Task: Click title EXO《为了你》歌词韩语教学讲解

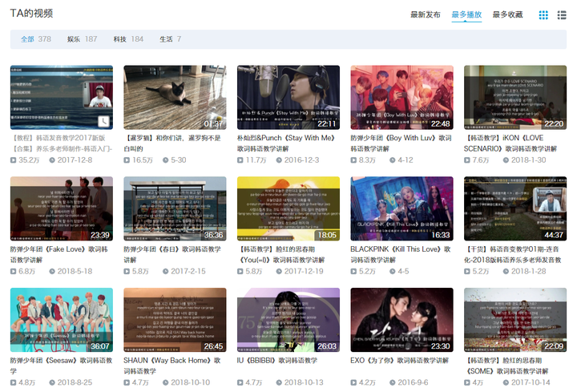Action: tap(400, 361)
